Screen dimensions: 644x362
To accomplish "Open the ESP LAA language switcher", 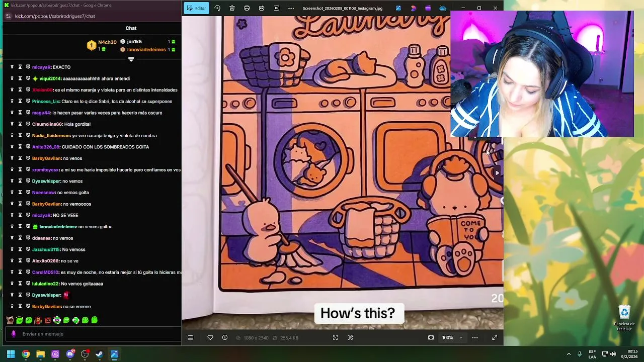I will click(592, 354).
